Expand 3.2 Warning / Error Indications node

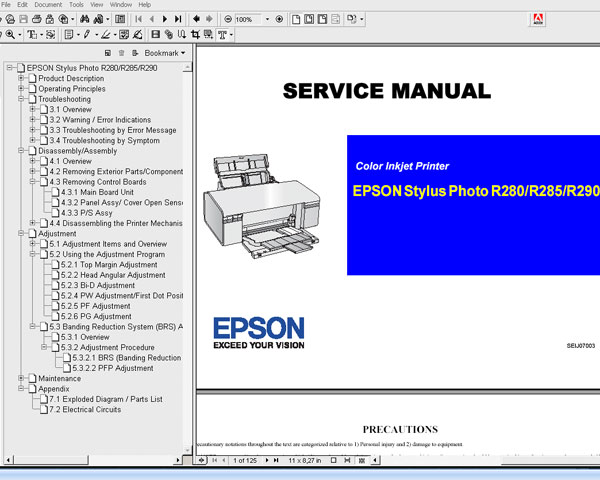(33, 119)
